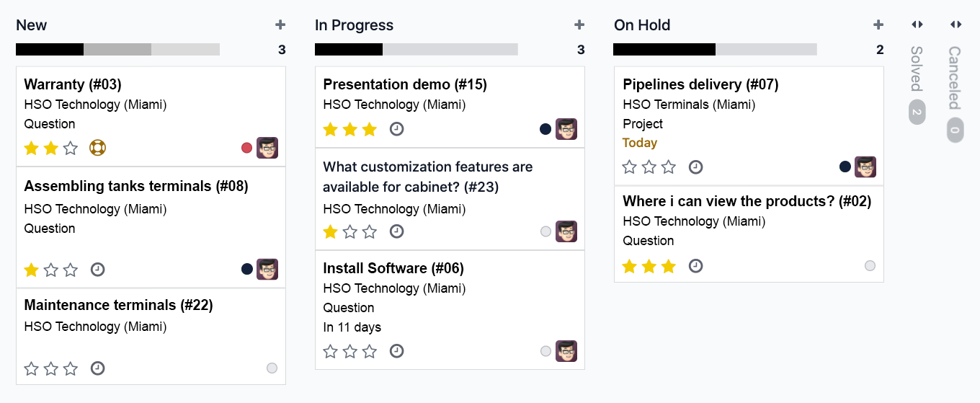Click clock icon on Maintenance terminals card
The width and height of the screenshot is (980, 403).
[98, 368]
